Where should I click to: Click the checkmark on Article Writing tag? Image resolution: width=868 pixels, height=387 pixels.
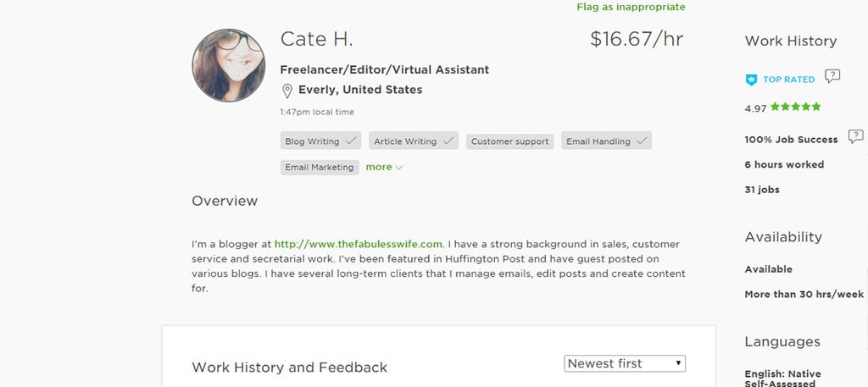[x=448, y=141]
